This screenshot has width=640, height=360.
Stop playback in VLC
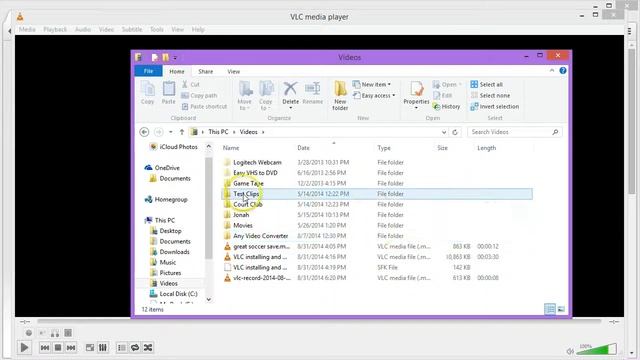coord(58,347)
